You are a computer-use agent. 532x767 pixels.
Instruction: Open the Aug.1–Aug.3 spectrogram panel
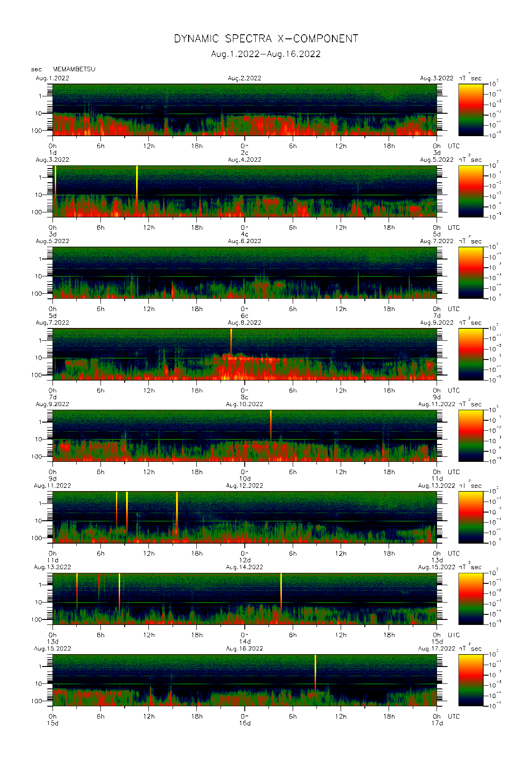pyautogui.click(x=245, y=110)
